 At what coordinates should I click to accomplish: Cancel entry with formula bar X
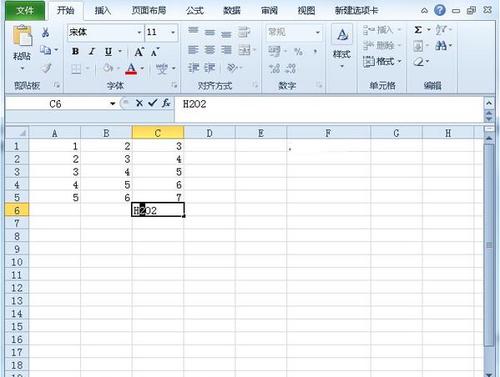139,103
